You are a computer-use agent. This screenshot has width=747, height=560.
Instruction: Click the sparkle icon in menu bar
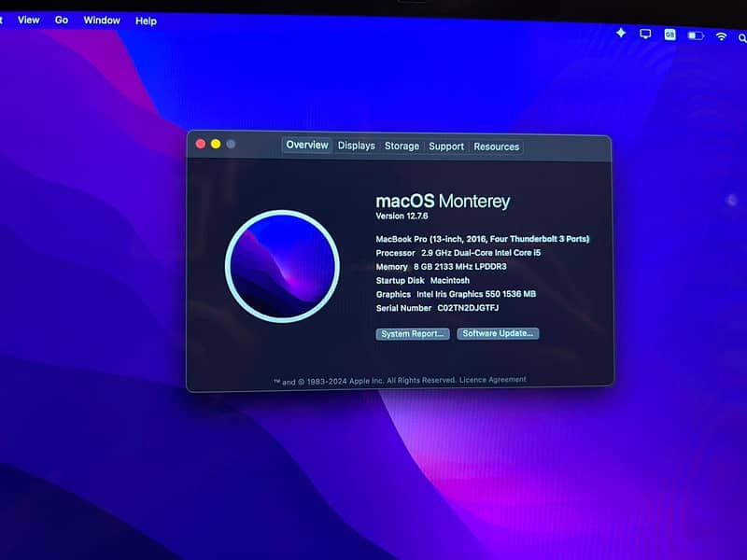tap(621, 33)
